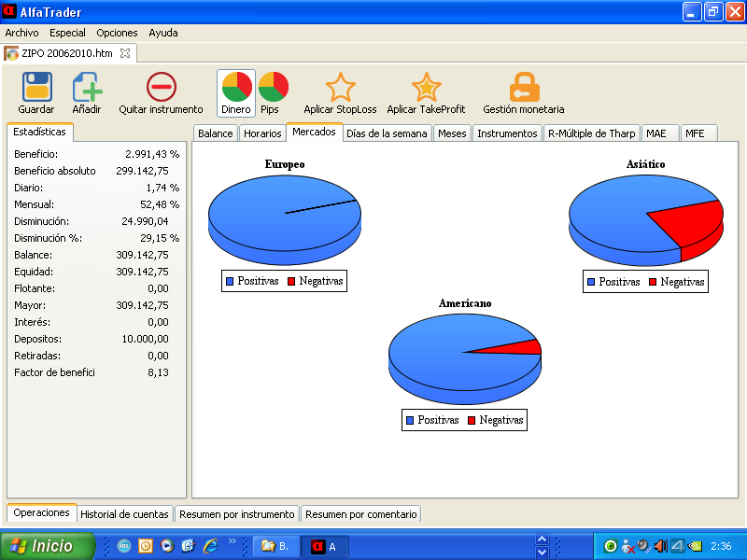Click the Europeo pie chart
The width and height of the screenshot is (747, 560).
(x=285, y=219)
